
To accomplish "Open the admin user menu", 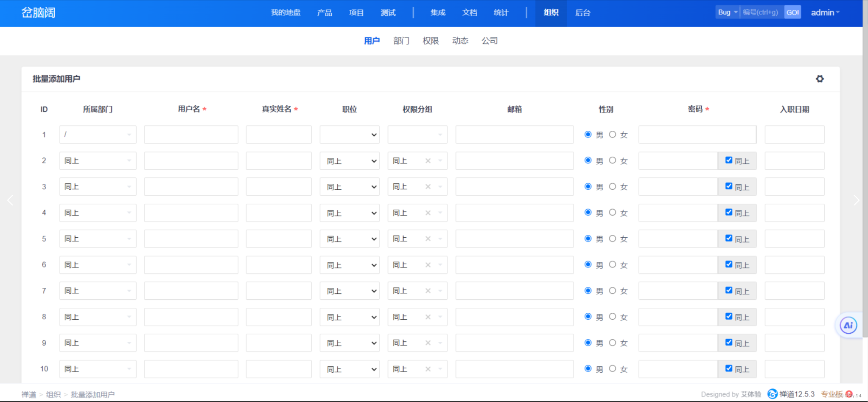I will tap(825, 12).
